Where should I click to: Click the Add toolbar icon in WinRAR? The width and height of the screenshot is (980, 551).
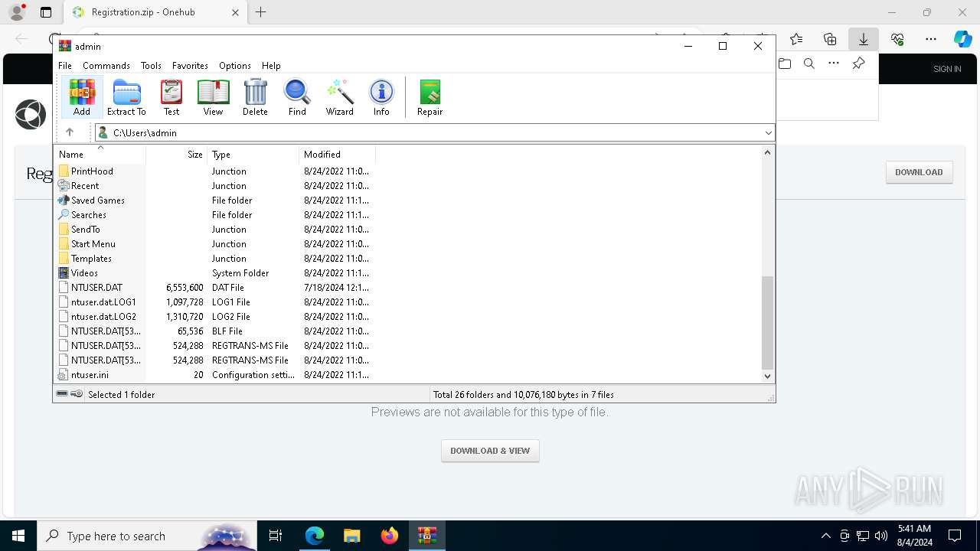coord(82,97)
